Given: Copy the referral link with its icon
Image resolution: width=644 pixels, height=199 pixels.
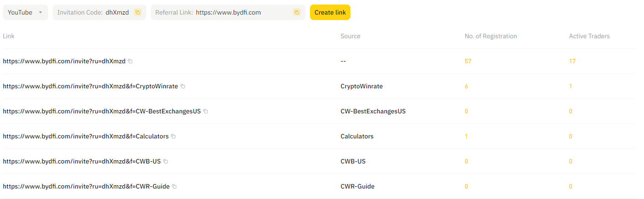Looking at the screenshot, I should coord(297,12).
